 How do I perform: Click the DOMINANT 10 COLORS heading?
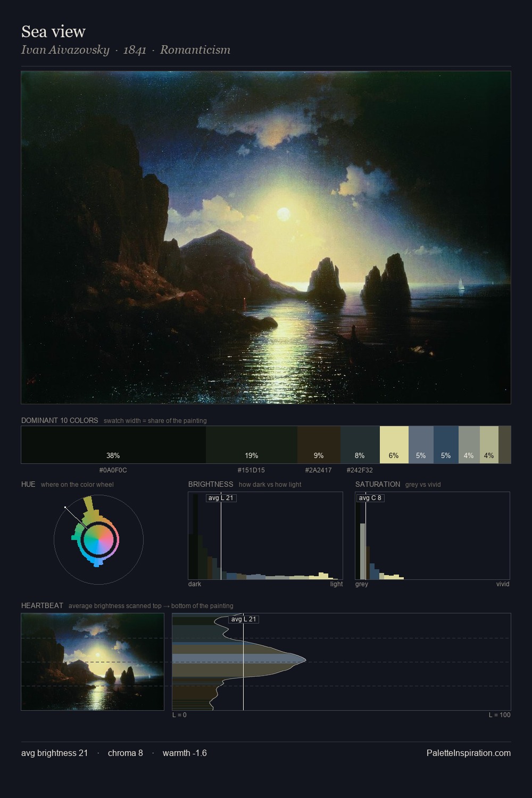coord(60,420)
